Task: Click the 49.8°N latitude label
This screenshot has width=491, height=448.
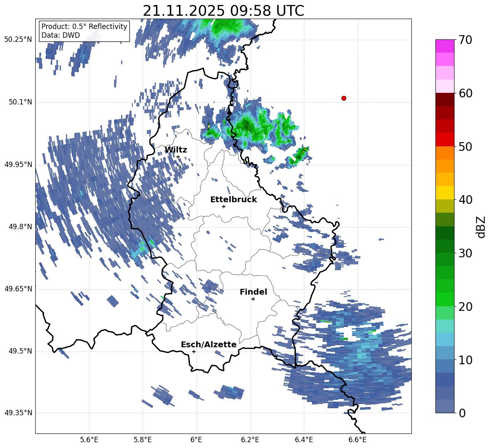Action: pos(21,227)
